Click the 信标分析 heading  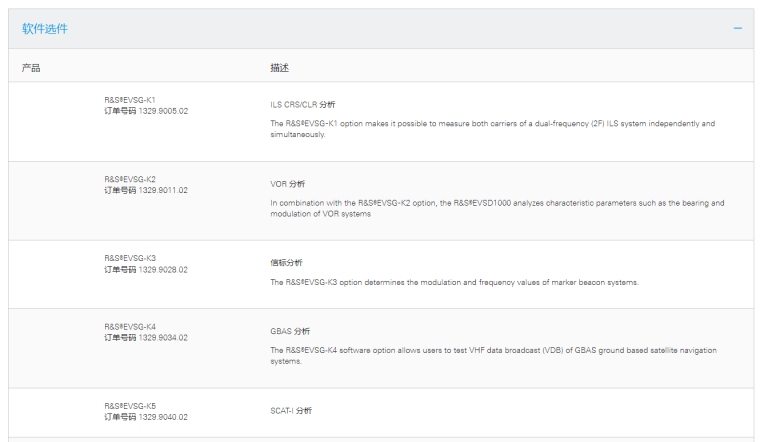pos(285,262)
